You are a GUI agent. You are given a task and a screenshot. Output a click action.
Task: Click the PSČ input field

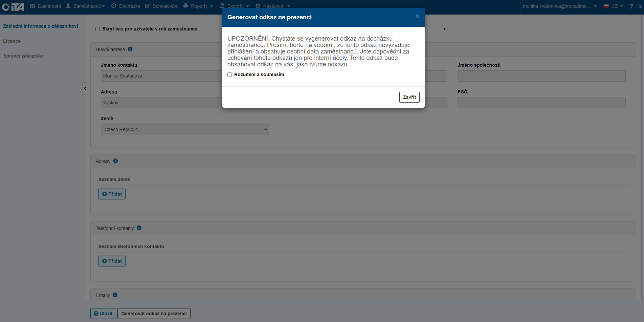click(541, 103)
